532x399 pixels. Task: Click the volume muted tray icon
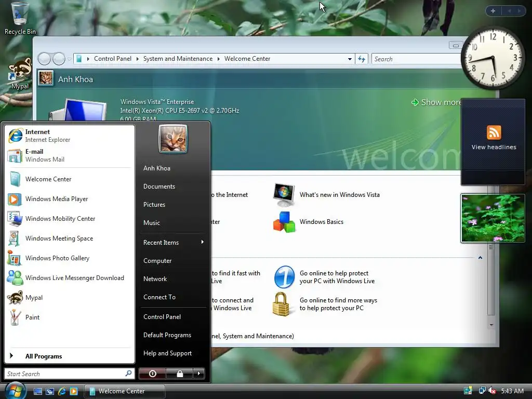click(x=492, y=391)
